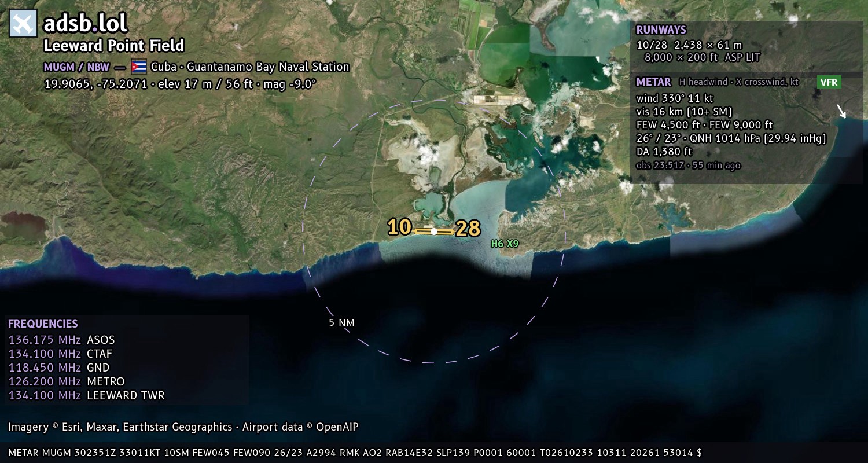Click the 8,000 × 200 ft ASP LIT line
The width and height of the screenshot is (868, 463).
[702, 57]
